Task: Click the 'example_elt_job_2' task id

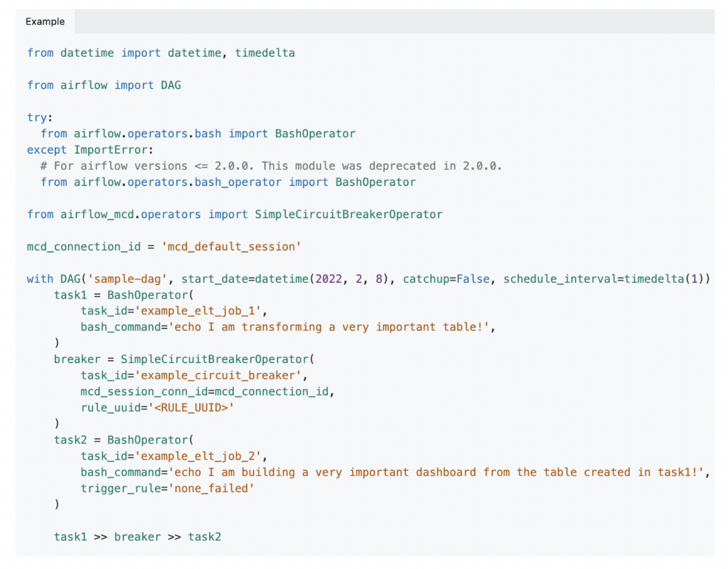Action: (198, 456)
